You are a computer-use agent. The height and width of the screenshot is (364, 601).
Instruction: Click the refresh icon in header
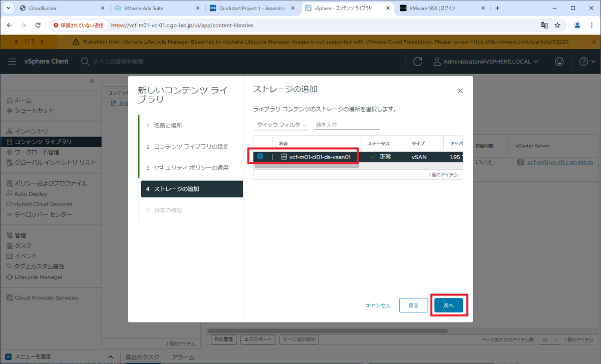click(x=417, y=62)
